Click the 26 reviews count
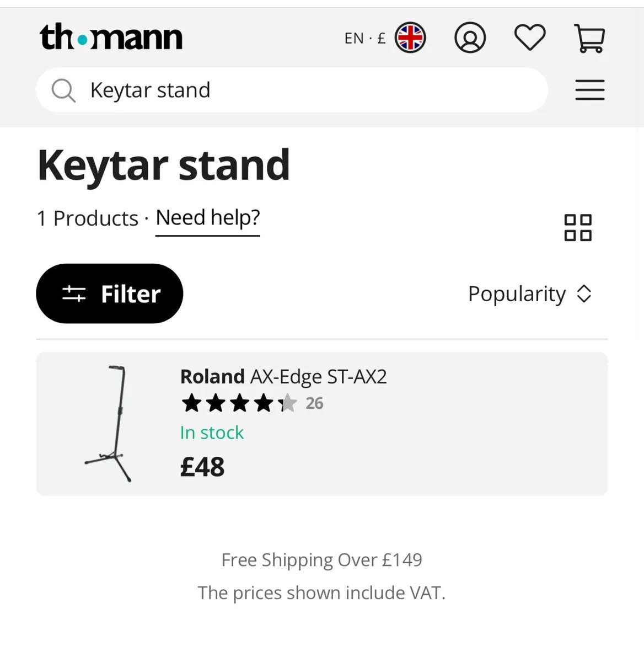Image resolution: width=644 pixels, height=662 pixels. click(x=314, y=403)
